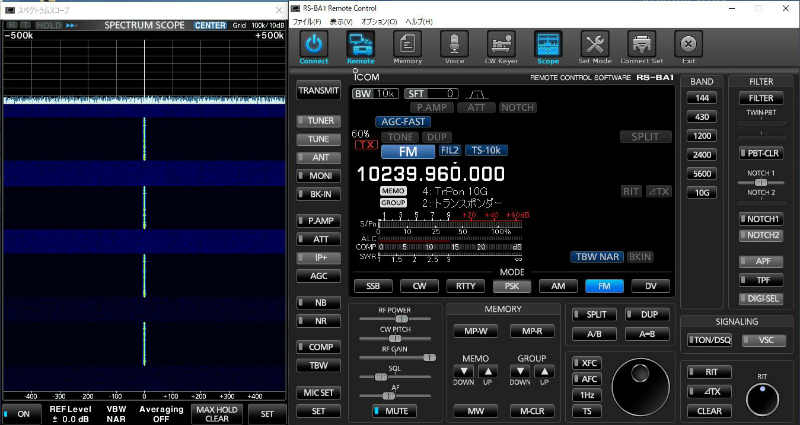
Task: Toggle the TUNER button
Action: point(319,121)
